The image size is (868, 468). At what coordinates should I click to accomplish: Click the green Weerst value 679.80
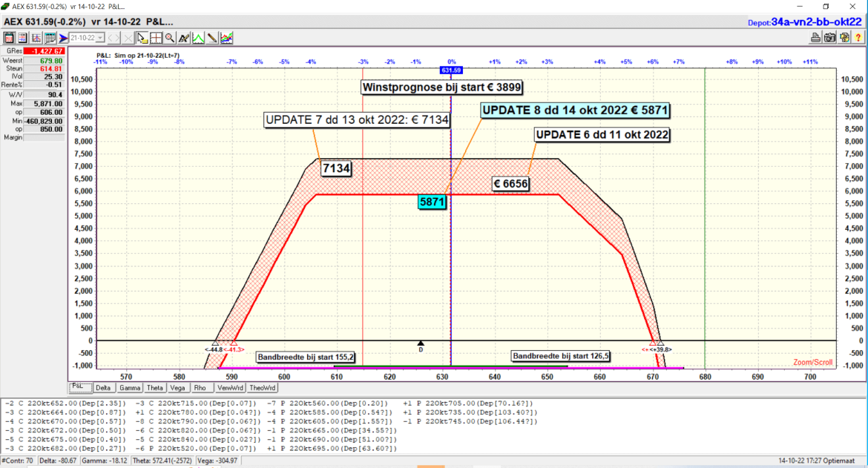tap(45, 60)
